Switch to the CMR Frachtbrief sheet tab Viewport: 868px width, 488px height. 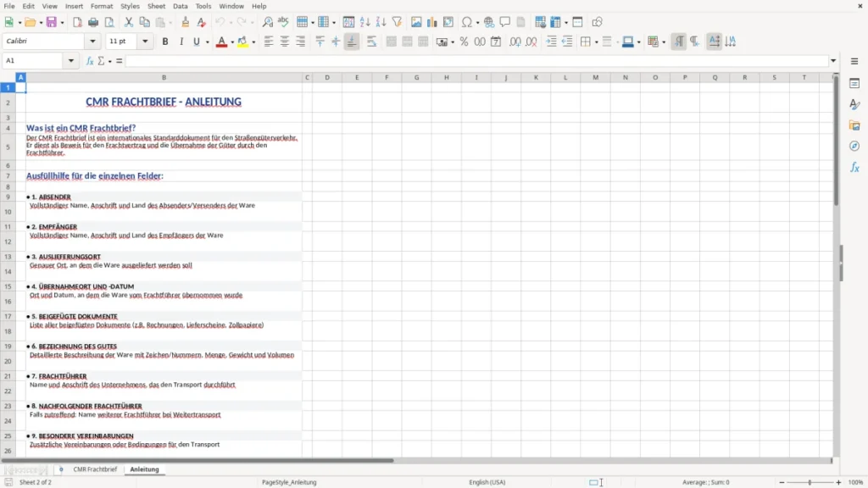coord(95,469)
